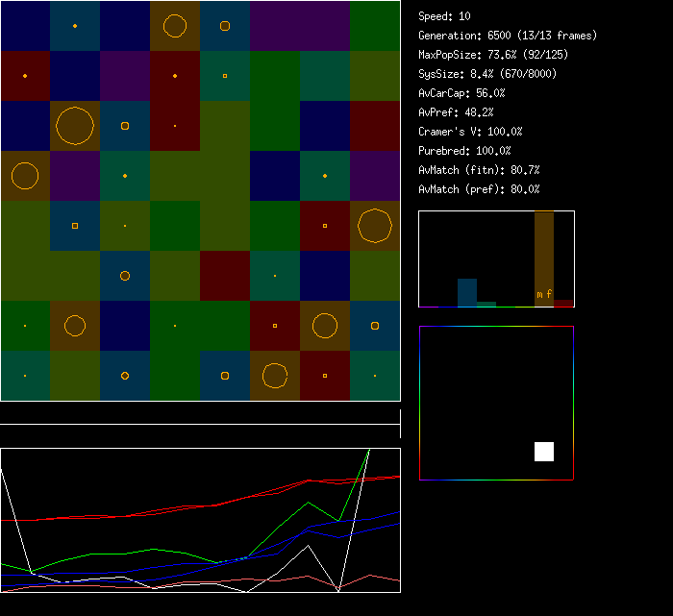The height and width of the screenshot is (616, 673).
Task: Click the blue bar in the histogram
Action: click(467, 292)
